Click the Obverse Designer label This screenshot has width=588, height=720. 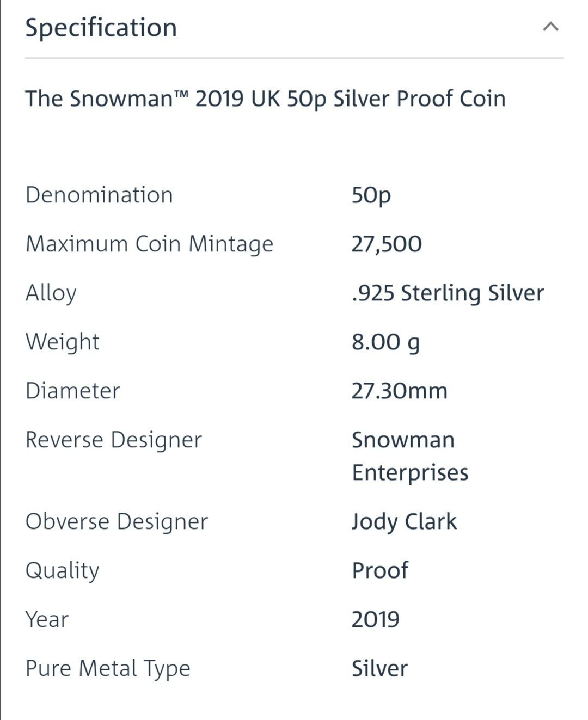click(117, 522)
